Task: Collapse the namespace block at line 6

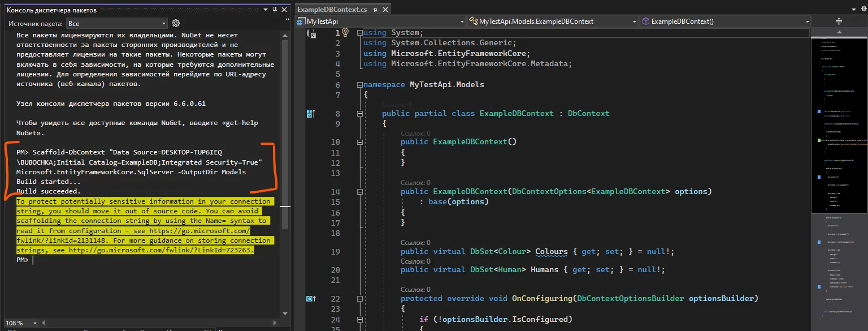Action: 359,85
